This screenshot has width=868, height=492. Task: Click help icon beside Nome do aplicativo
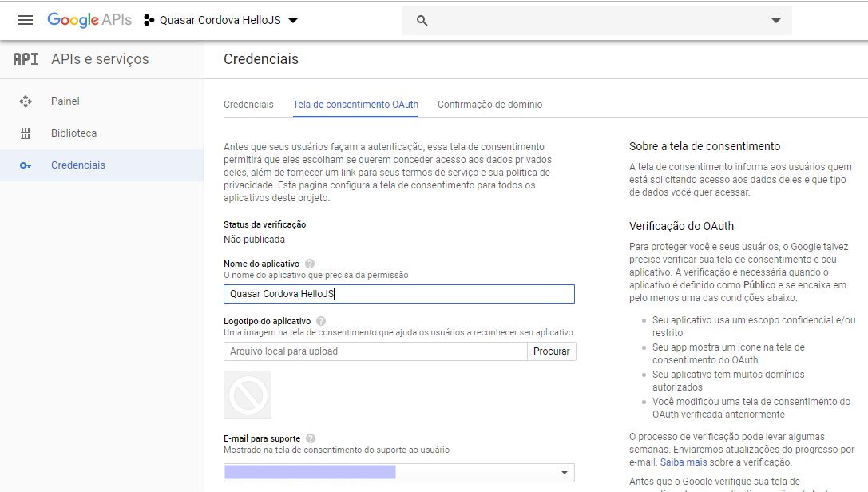[310, 264]
